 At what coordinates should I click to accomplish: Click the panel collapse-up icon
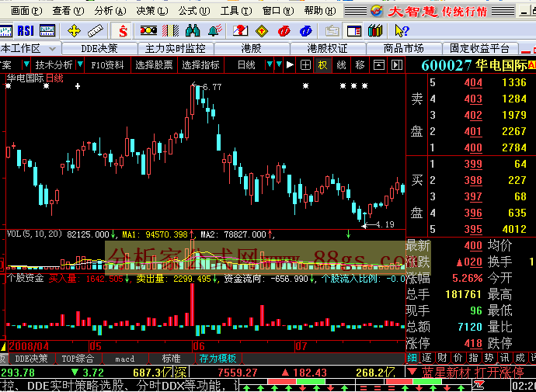378,65
